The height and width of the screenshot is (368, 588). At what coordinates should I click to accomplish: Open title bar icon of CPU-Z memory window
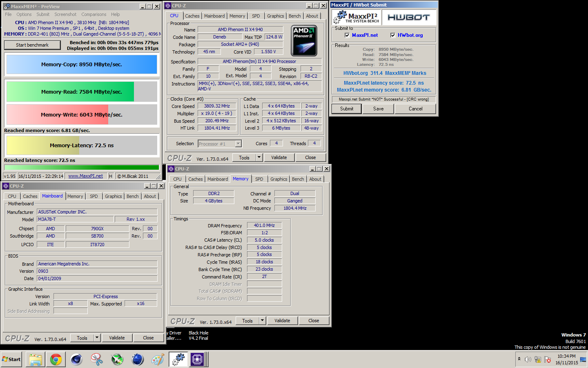click(x=171, y=169)
